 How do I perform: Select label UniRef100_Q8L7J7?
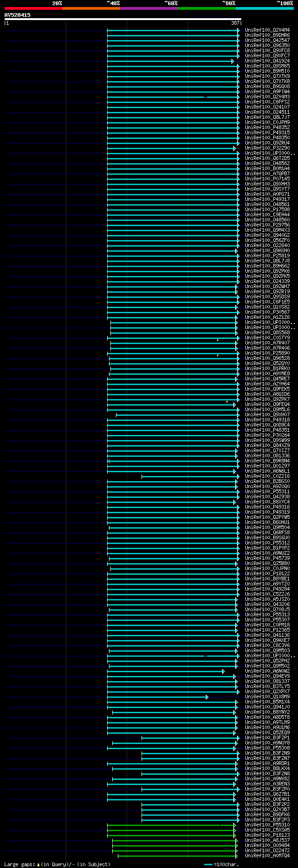click(x=267, y=117)
